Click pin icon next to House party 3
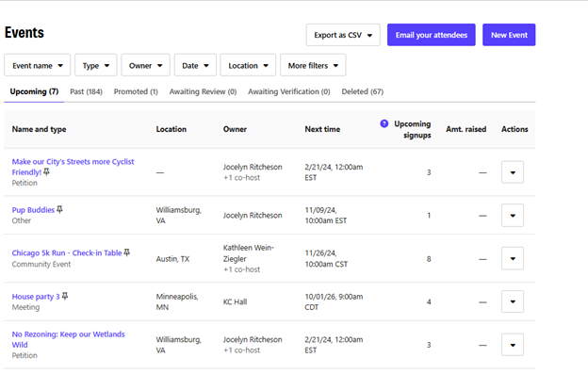 click(x=65, y=296)
